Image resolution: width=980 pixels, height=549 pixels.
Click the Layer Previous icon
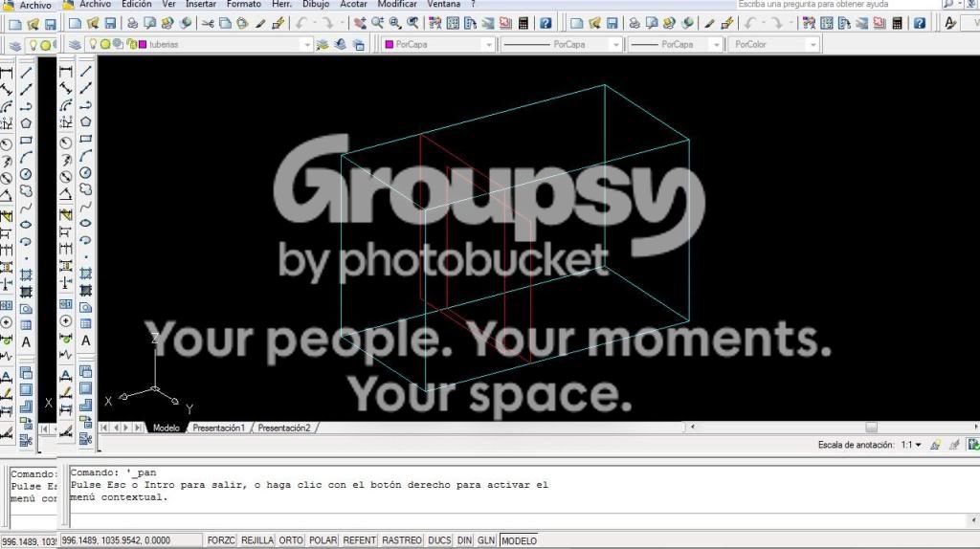coord(341,45)
